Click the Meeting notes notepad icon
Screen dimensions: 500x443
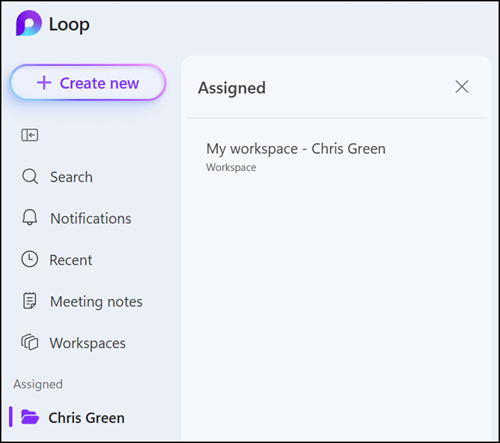click(29, 301)
